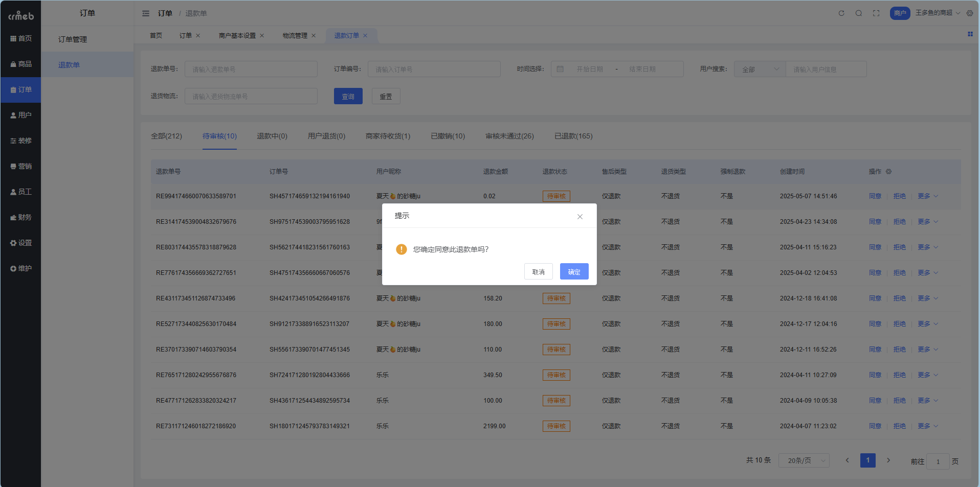
Task: Go to next page arrow in pagination
Action: click(x=888, y=460)
